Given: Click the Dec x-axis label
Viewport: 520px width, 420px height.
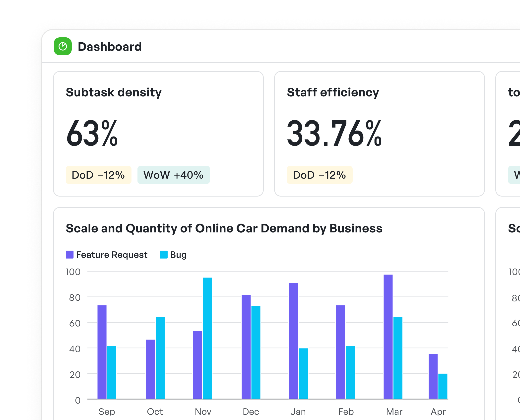Looking at the screenshot, I should click(x=251, y=412).
